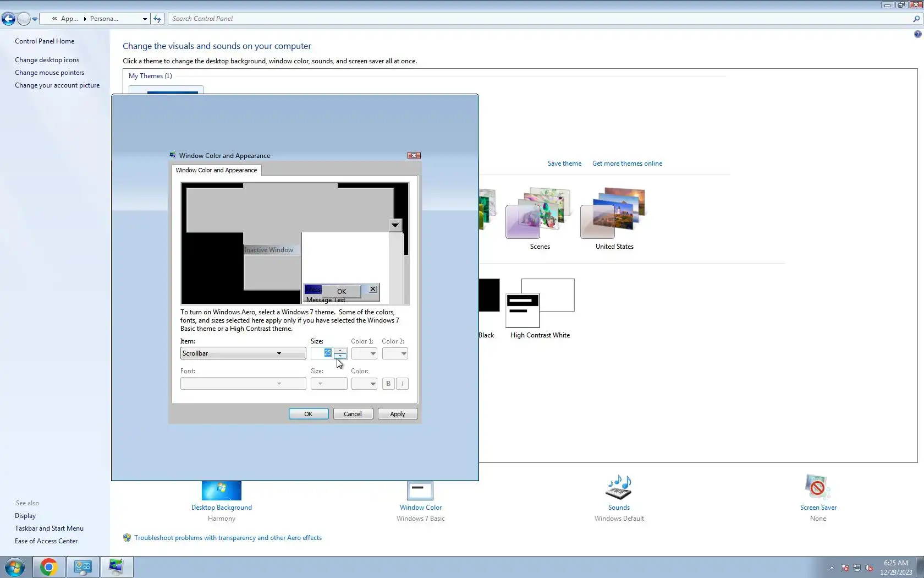Open the network tray icon
This screenshot has height=578, width=924.
pyautogui.click(x=857, y=568)
